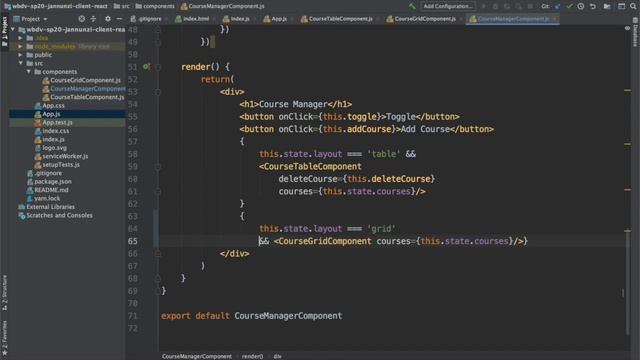Click the code fold marker at line 53
This screenshot has width=640, height=360.
coord(158,92)
